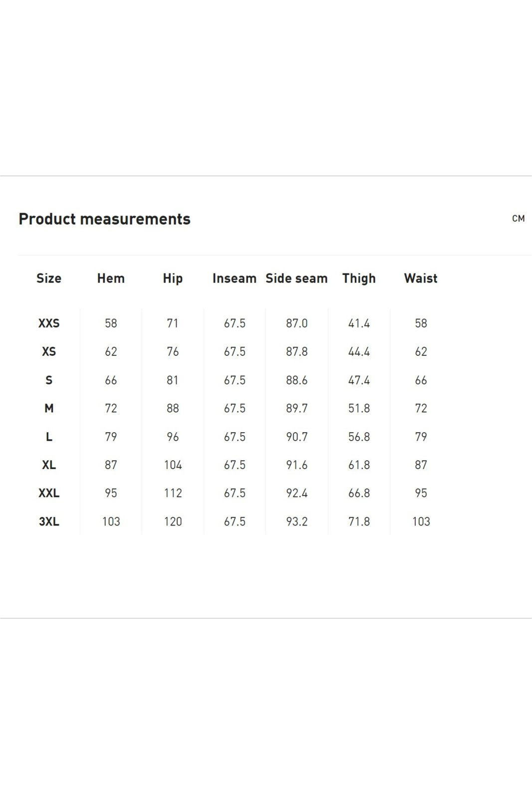
Task: Click the Waist column header
Action: click(421, 278)
